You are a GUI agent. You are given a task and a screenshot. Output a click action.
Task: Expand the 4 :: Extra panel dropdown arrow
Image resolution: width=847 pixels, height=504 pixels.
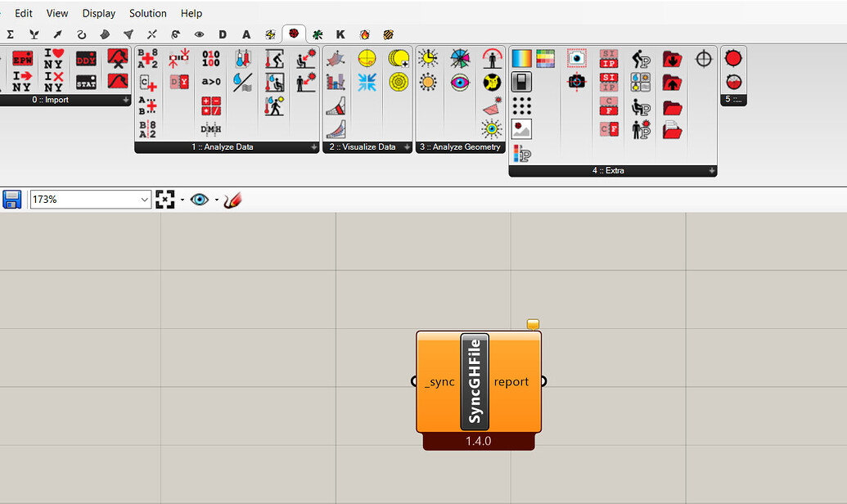coord(711,170)
